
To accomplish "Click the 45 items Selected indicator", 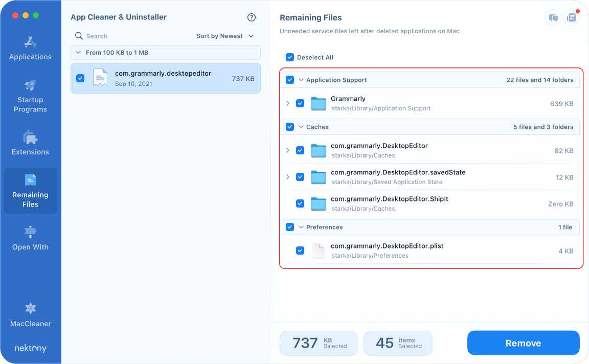I will coord(398,343).
